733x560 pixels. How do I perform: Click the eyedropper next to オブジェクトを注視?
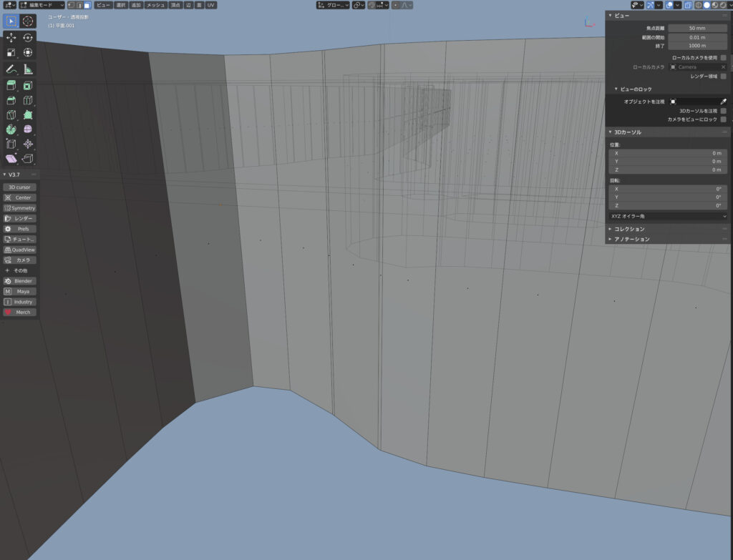723,102
